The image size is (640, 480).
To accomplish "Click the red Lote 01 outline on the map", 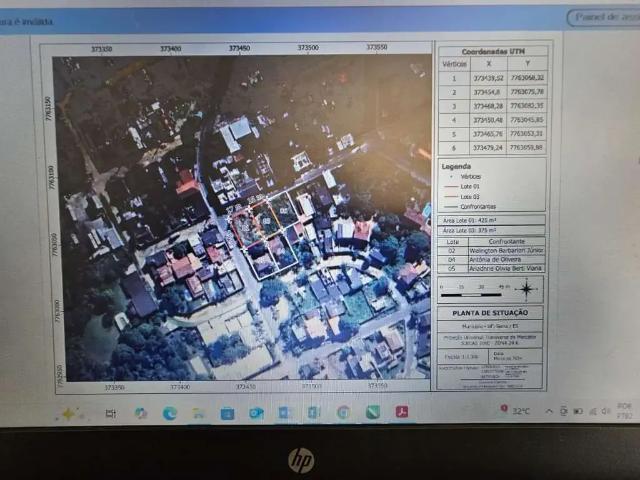I will [243, 228].
